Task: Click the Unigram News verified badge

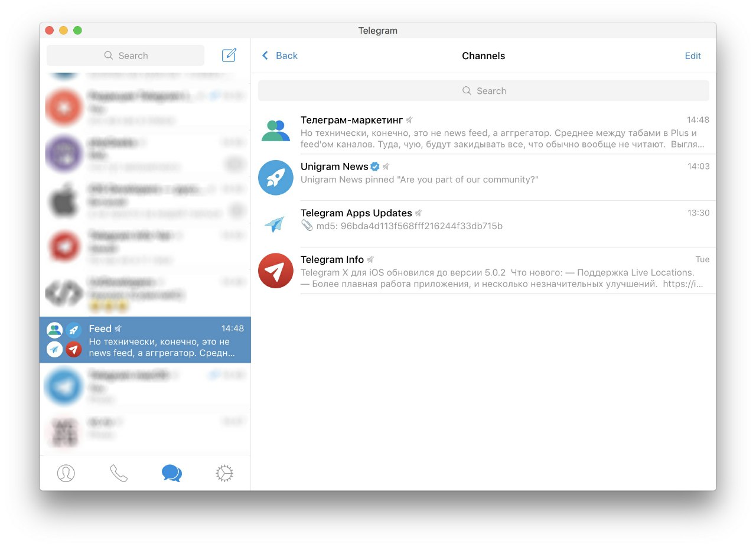Action: click(375, 167)
